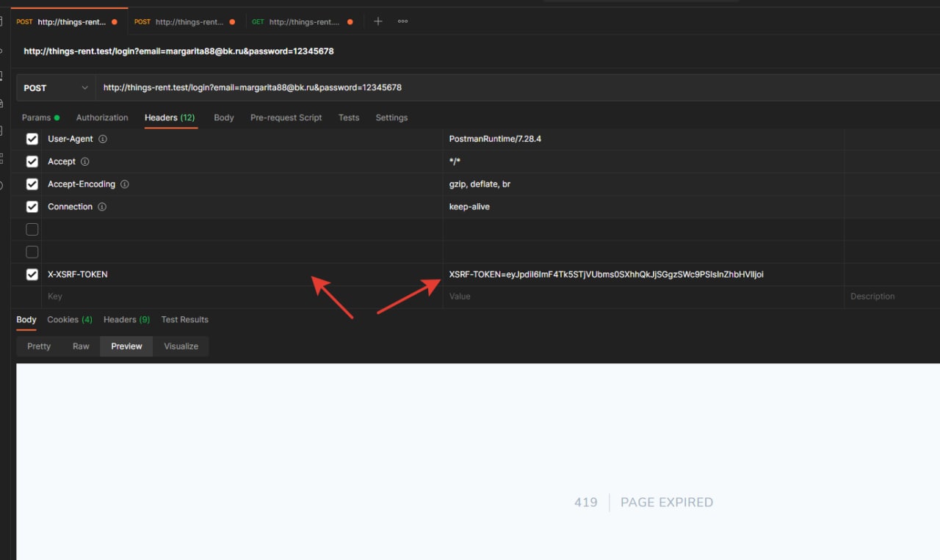Open the Test Results tab
This screenshot has height=560, width=940.
(x=185, y=320)
